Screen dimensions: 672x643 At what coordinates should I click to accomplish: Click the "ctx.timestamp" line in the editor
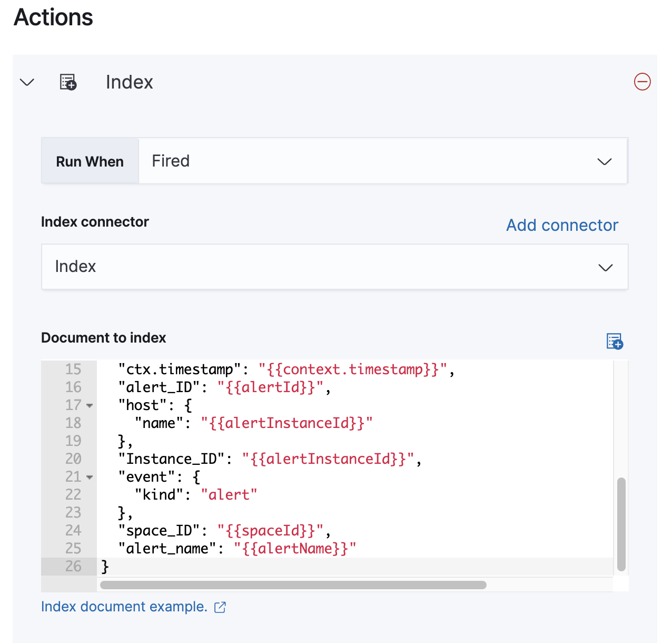pos(286,369)
